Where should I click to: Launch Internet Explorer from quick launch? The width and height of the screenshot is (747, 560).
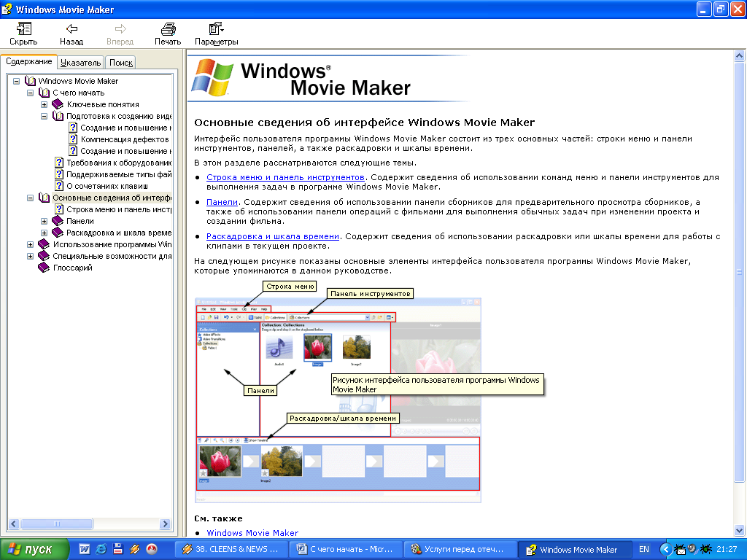pos(101,549)
